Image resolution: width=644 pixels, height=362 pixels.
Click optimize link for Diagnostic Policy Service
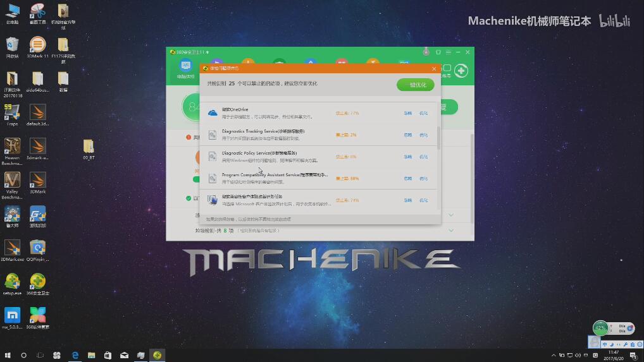tap(423, 157)
